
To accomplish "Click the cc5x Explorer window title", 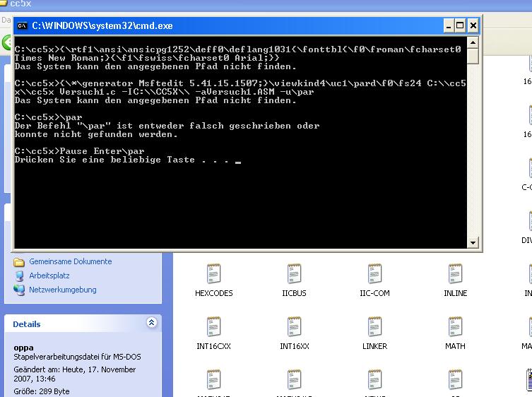I will [20, 4].
